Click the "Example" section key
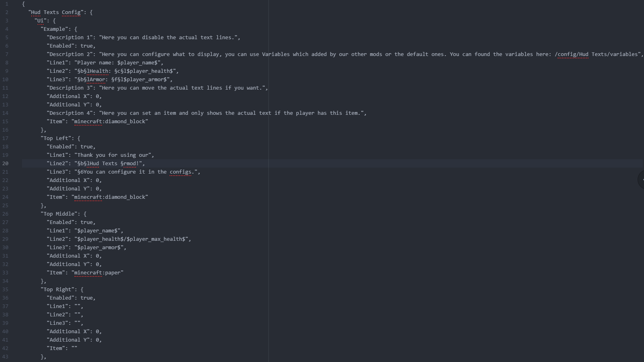This screenshot has width=644, height=362. tap(54, 29)
